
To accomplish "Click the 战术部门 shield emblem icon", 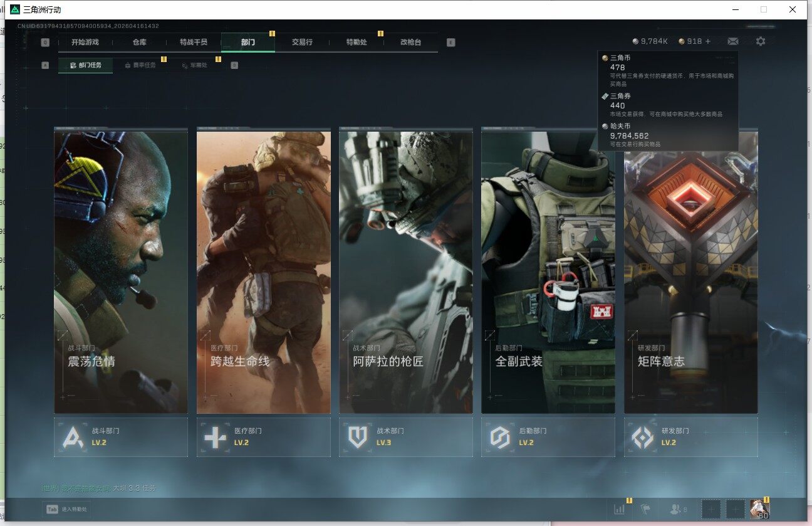I will pyautogui.click(x=358, y=437).
